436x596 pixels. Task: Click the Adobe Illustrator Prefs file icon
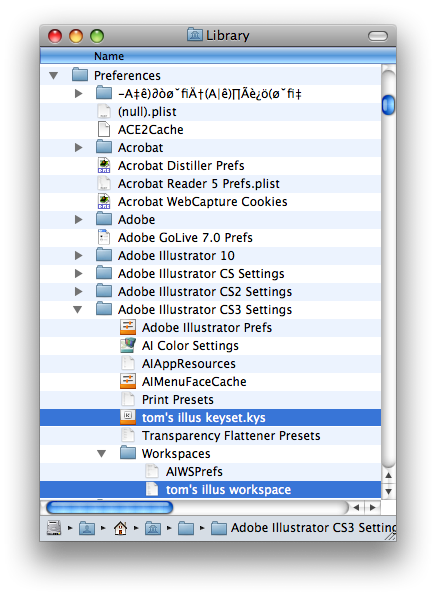coord(128,327)
